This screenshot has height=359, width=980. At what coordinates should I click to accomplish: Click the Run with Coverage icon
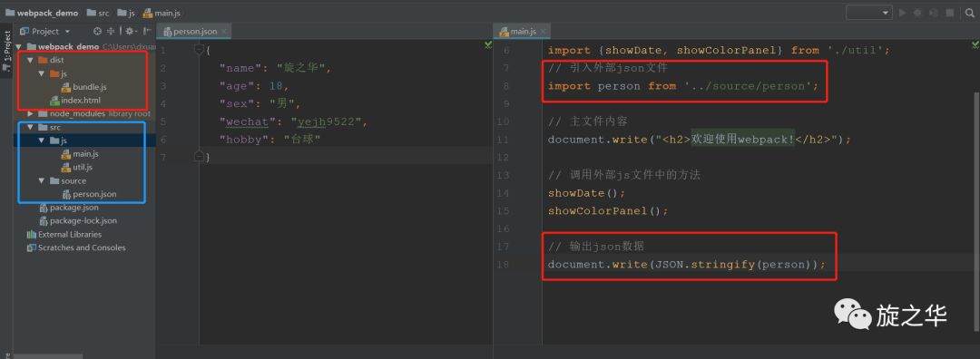pyautogui.click(x=934, y=13)
